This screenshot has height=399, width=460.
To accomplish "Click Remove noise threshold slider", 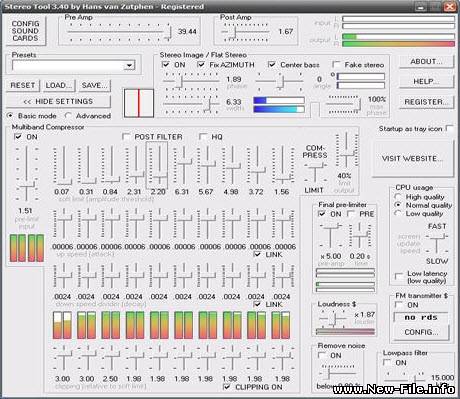I will click(x=337, y=372).
